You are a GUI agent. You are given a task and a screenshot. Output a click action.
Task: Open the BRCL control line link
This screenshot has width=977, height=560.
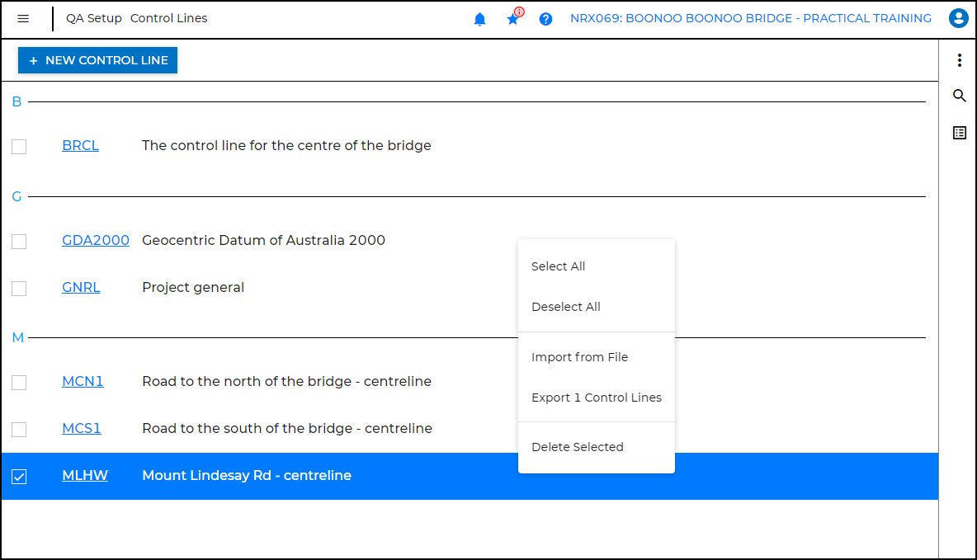80,146
